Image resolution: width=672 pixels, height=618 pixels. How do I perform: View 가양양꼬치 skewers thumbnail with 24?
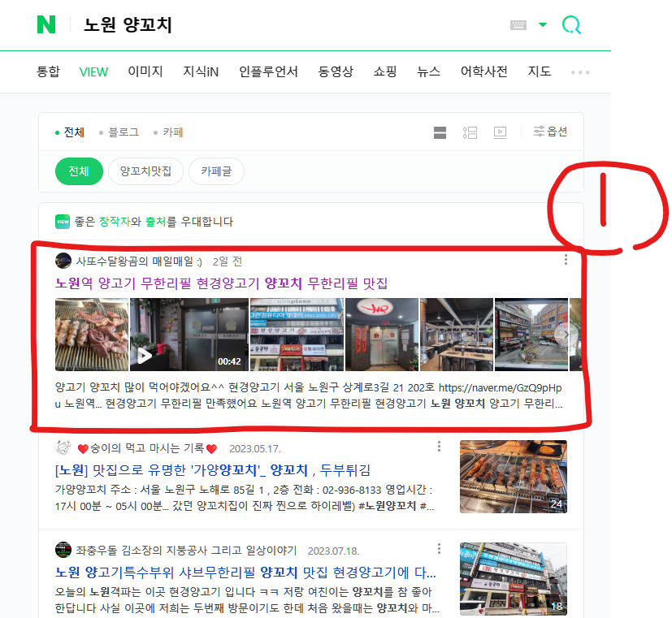click(514, 477)
